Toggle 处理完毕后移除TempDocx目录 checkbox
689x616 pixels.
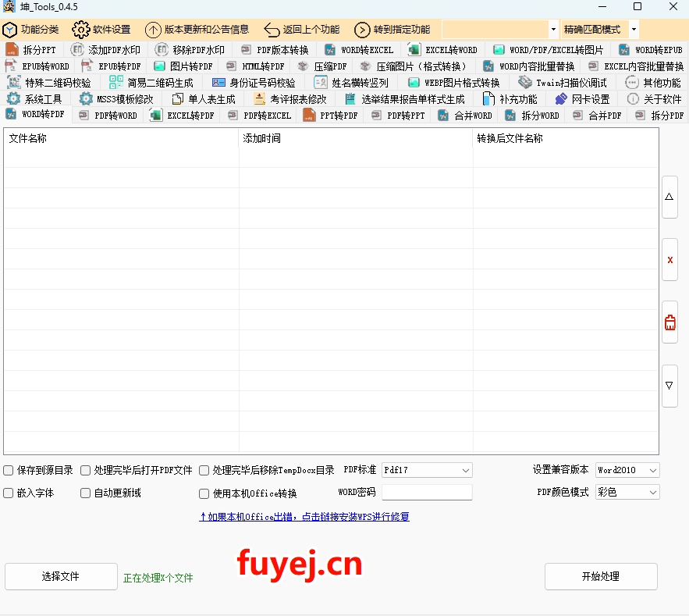(x=204, y=471)
